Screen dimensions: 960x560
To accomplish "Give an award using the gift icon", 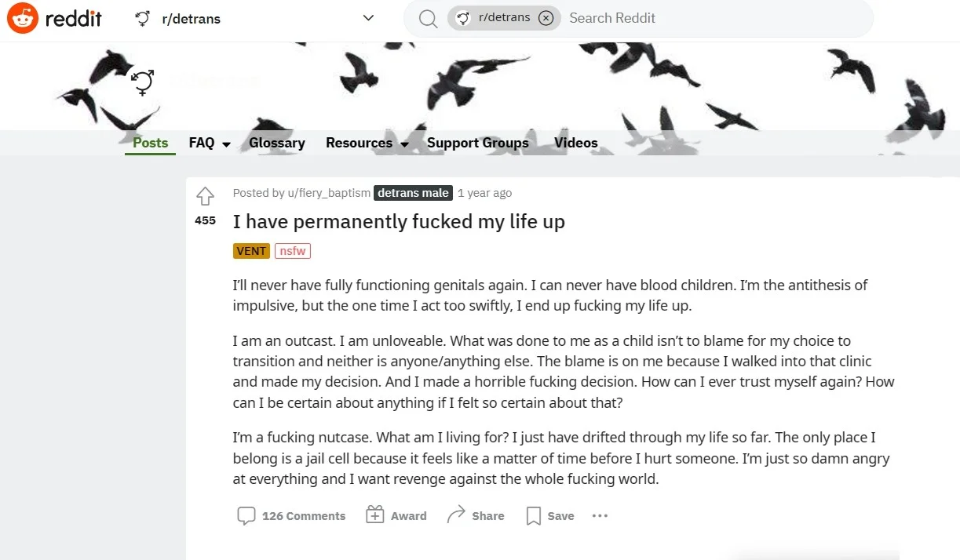I will [375, 515].
